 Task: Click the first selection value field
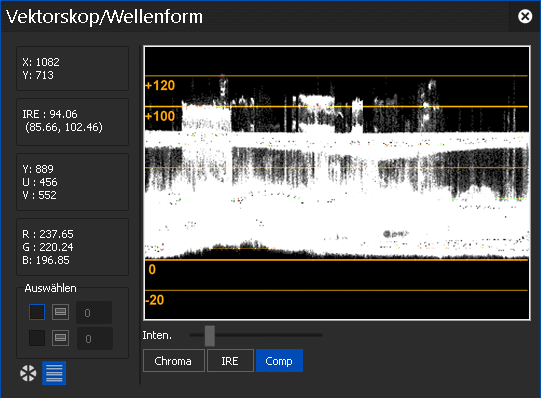[94, 312]
